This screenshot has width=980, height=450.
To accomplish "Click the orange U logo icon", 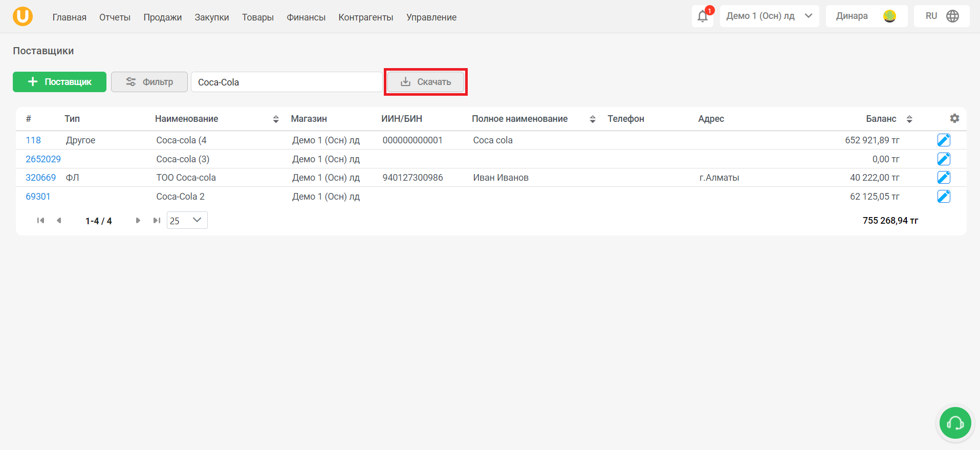I will coord(23,16).
